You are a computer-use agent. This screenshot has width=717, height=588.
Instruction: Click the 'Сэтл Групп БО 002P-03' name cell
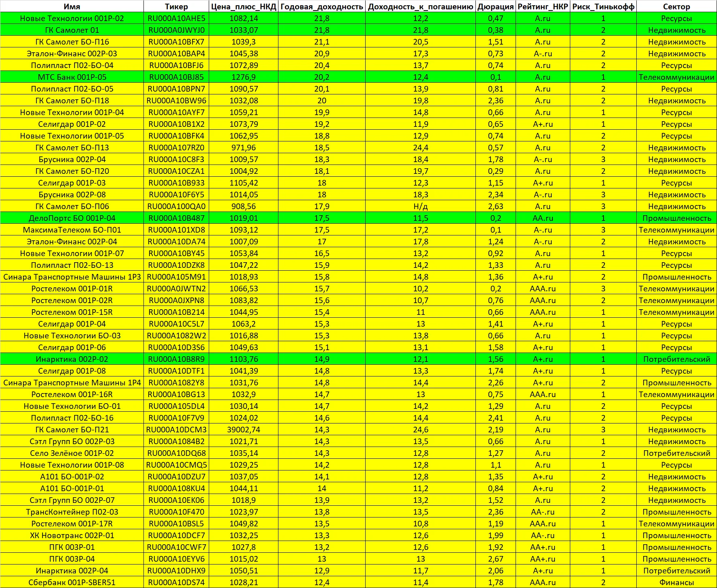click(x=72, y=441)
